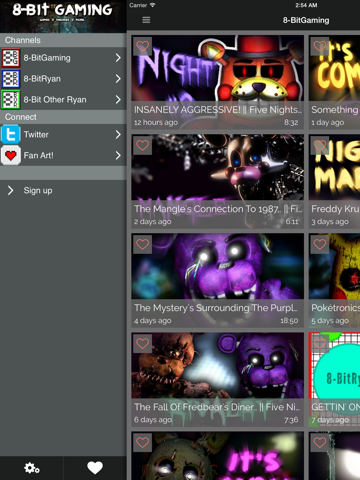
Task: Tap the green 8-Bit Other Ryan icon
Action: click(x=11, y=99)
